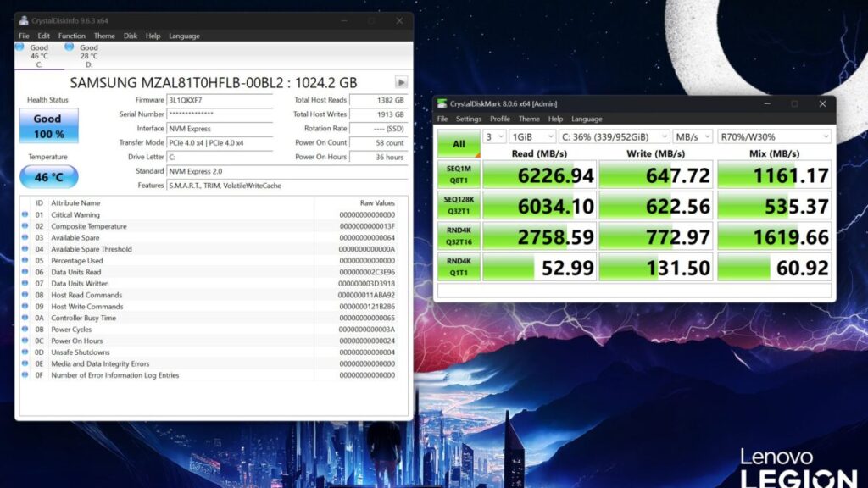The width and height of the screenshot is (868, 488).
Task: Click status dot for Power On Hours attribute
Action: pyautogui.click(x=25, y=341)
